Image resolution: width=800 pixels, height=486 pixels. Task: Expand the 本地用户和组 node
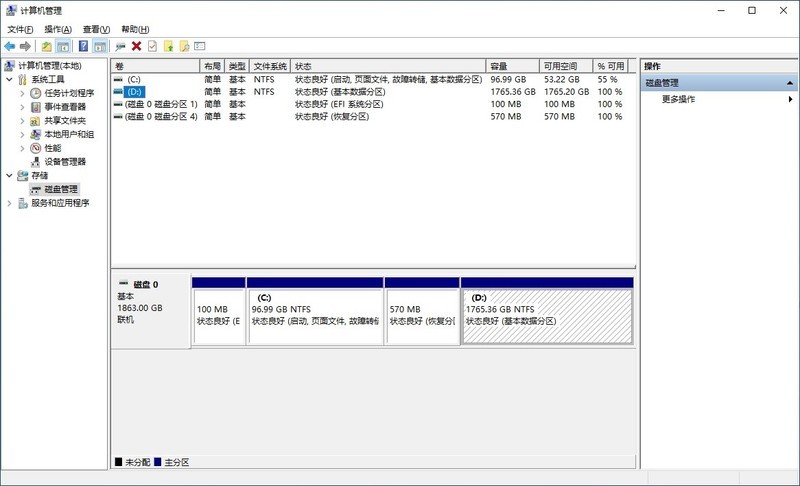(22, 134)
